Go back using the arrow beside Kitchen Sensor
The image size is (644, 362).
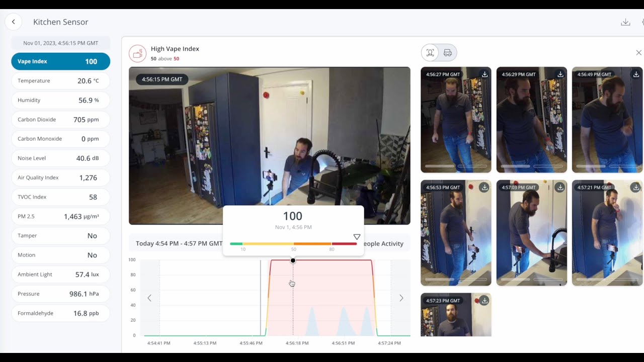(13, 22)
